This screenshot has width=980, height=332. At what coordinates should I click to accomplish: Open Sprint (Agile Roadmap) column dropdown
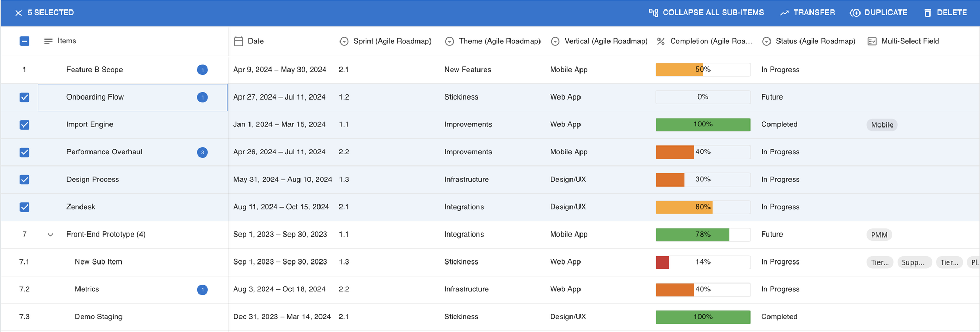pos(344,41)
